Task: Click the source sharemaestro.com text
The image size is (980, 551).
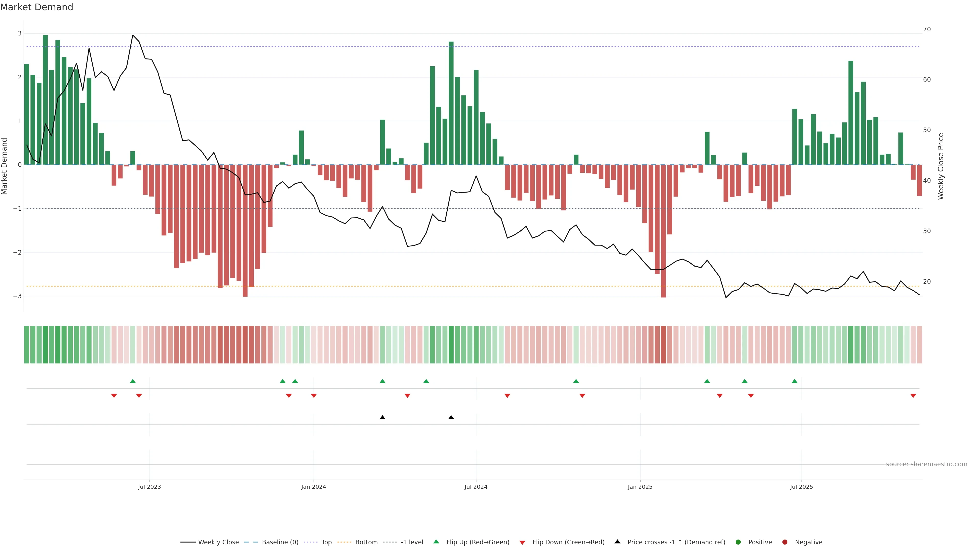Action: (x=926, y=464)
